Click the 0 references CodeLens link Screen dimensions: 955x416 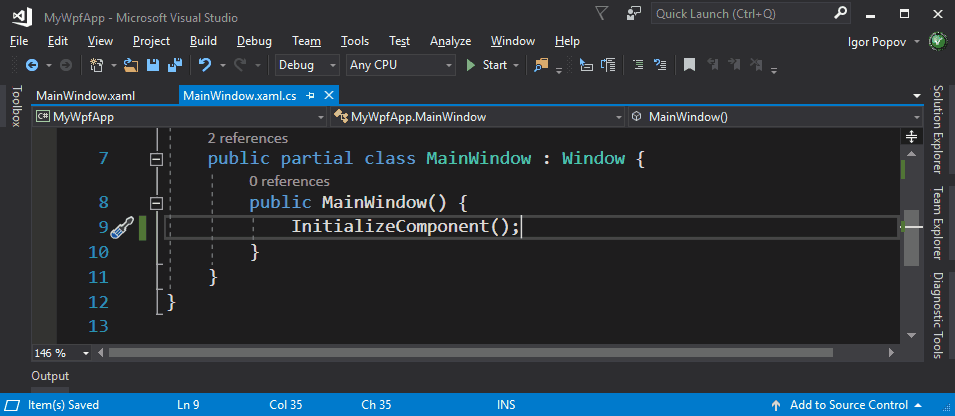point(289,181)
